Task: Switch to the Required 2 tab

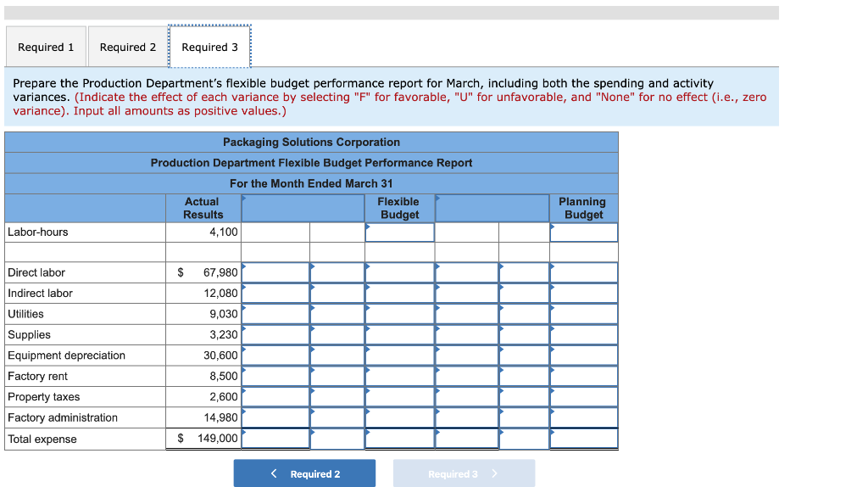Action: click(x=128, y=48)
